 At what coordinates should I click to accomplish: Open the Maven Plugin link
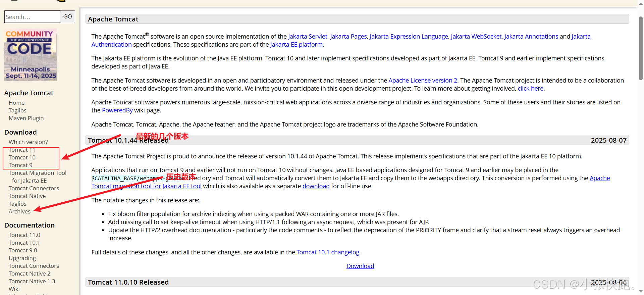click(26, 118)
